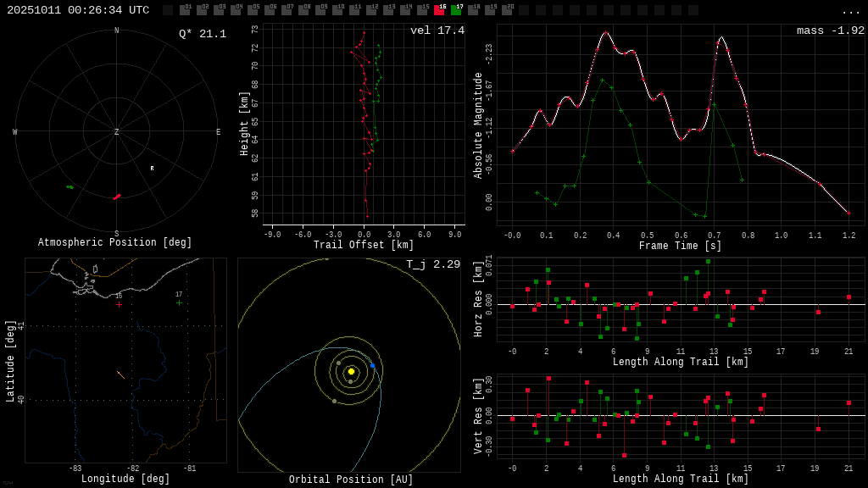The image size is (868, 488).
Task: Click the camera 10 indicator box
Action: (337, 10)
